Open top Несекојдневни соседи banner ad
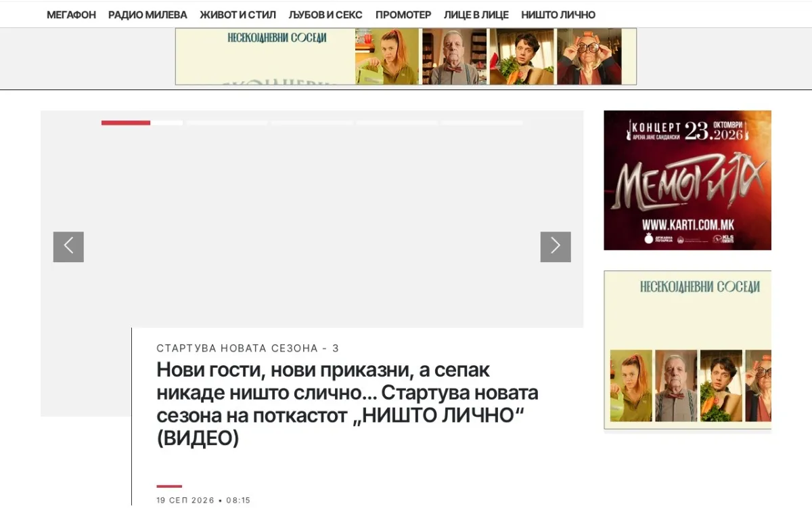This screenshot has height=508, width=812. coord(406,56)
